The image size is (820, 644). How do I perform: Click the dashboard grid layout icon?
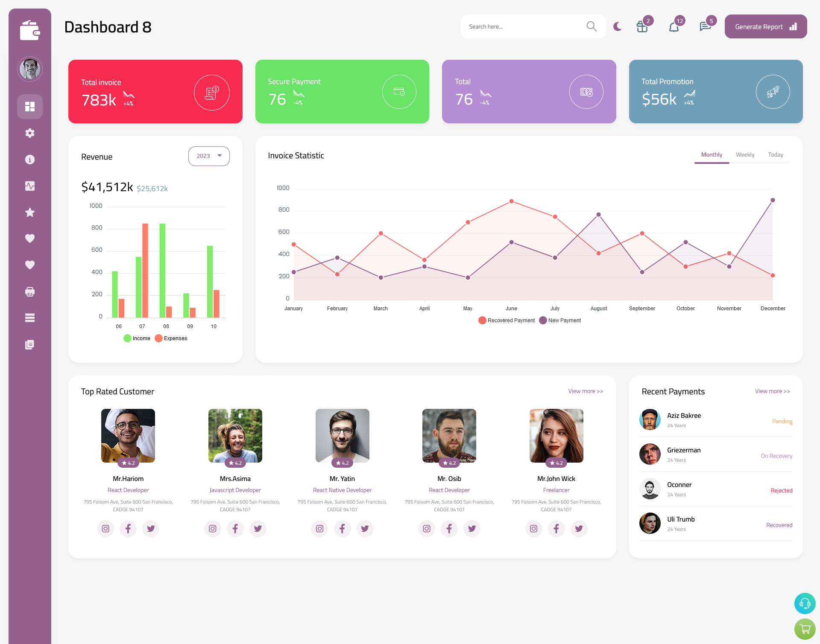pyautogui.click(x=29, y=106)
